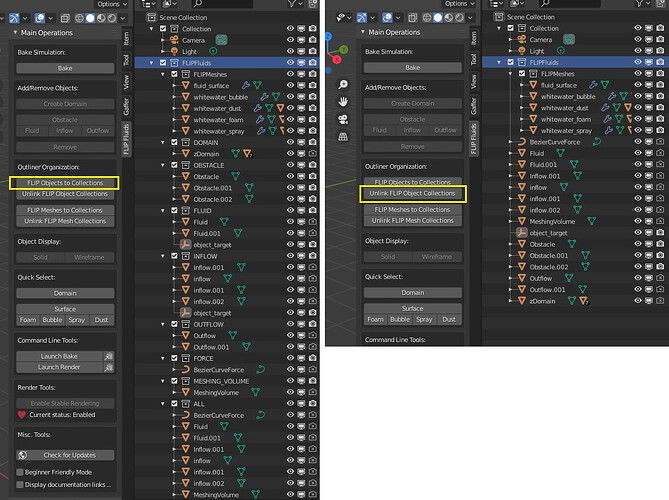Click Quick Select Foam button in left screenshot
Screen dimensions: 669x500
(x=28, y=320)
